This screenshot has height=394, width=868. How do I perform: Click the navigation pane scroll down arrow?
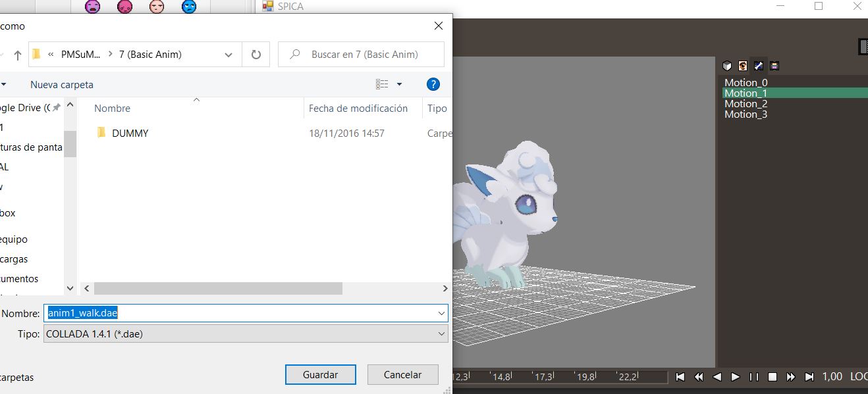point(70,288)
